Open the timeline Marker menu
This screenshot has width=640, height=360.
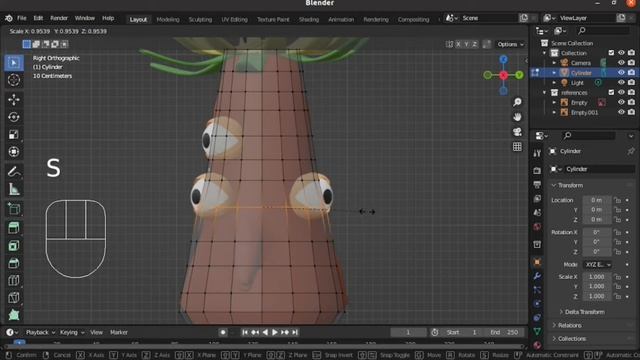(119, 332)
